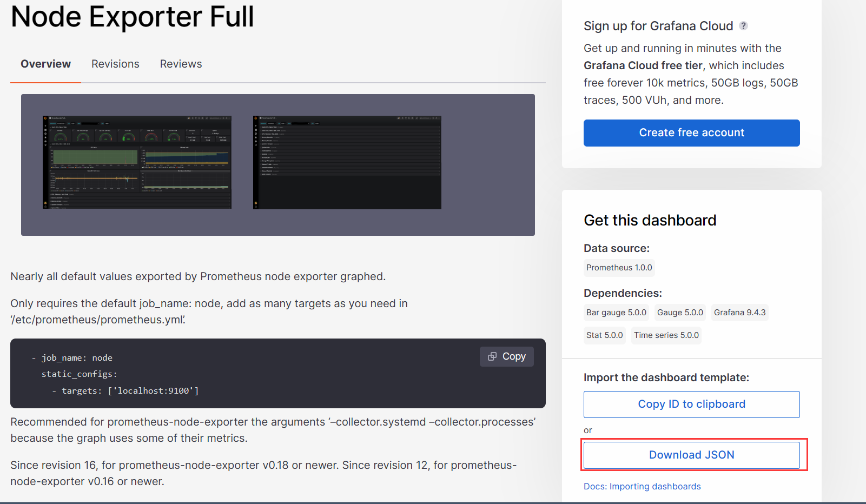Screen dimensions: 866x504
Task: Click the 'static_configs:' code line
Action: point(79,374)
